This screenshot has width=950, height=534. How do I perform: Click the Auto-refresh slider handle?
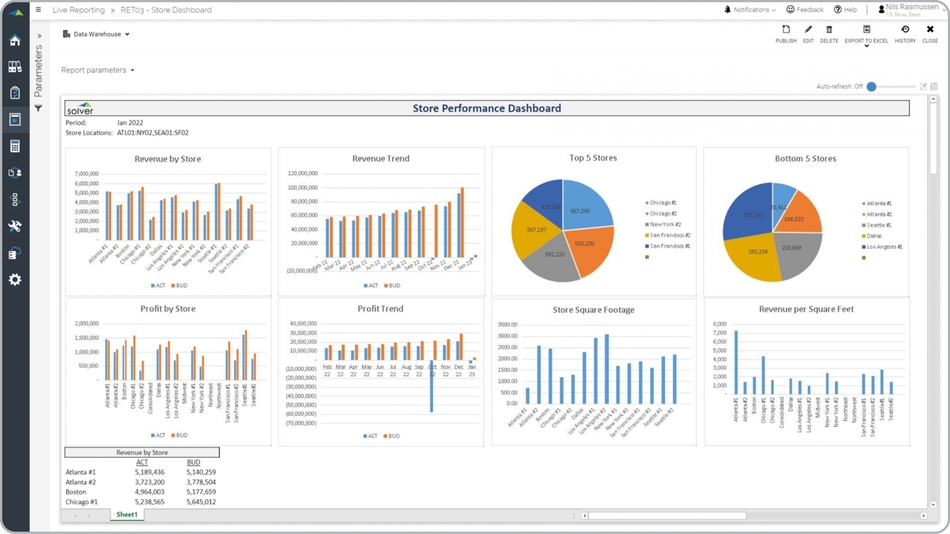pyautogui.click(x=871, y=87)
